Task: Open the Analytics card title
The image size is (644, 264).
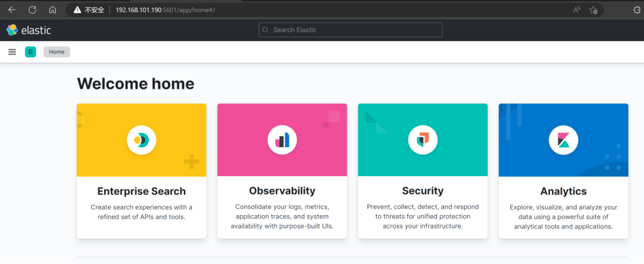Action: point(564,191)
